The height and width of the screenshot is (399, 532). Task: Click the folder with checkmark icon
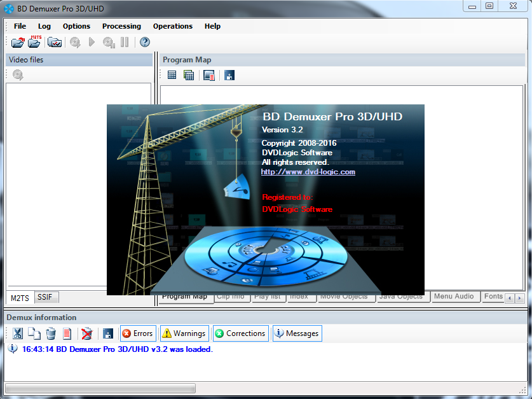click(x=54, y=42)
